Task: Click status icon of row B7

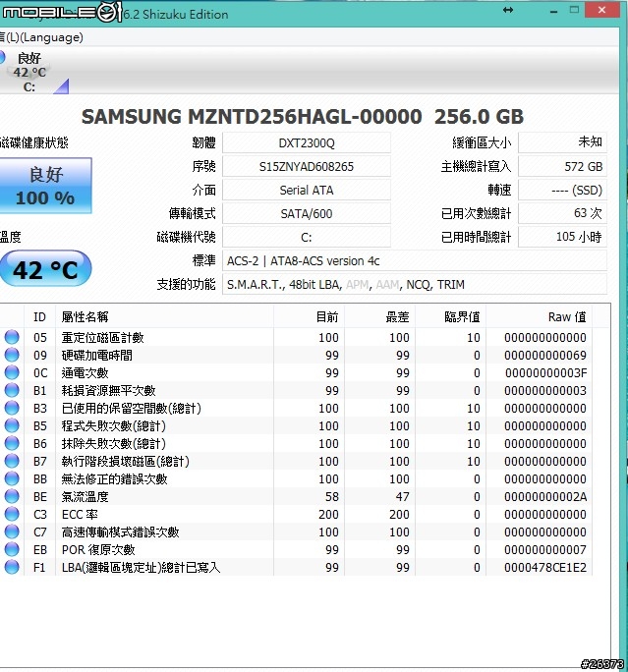Action: pyautogui.click(x=12, y=461)
